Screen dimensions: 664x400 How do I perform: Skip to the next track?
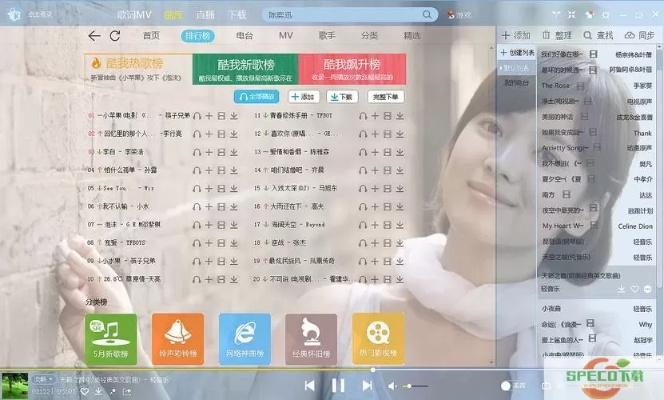point(366,385)
